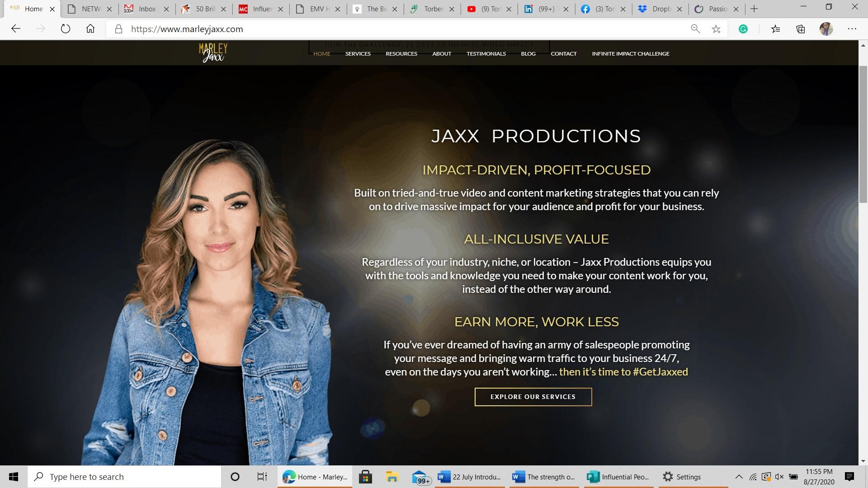
Task: Switch to The Be browser tab
Action: point(375,9)
